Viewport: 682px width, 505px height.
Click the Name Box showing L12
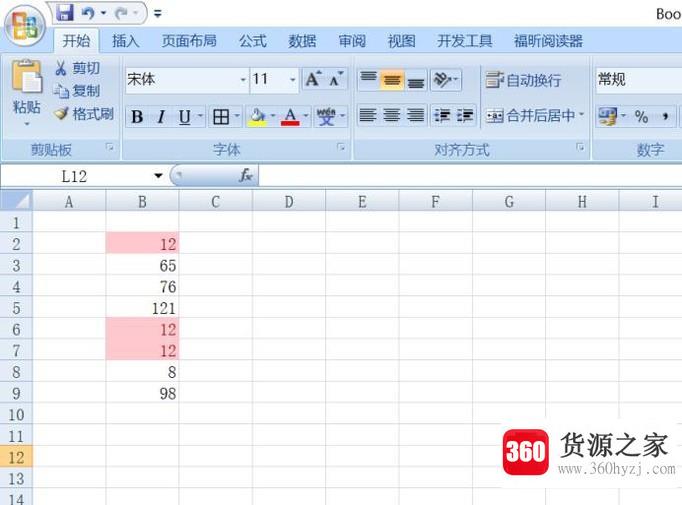tap(74, 176)
